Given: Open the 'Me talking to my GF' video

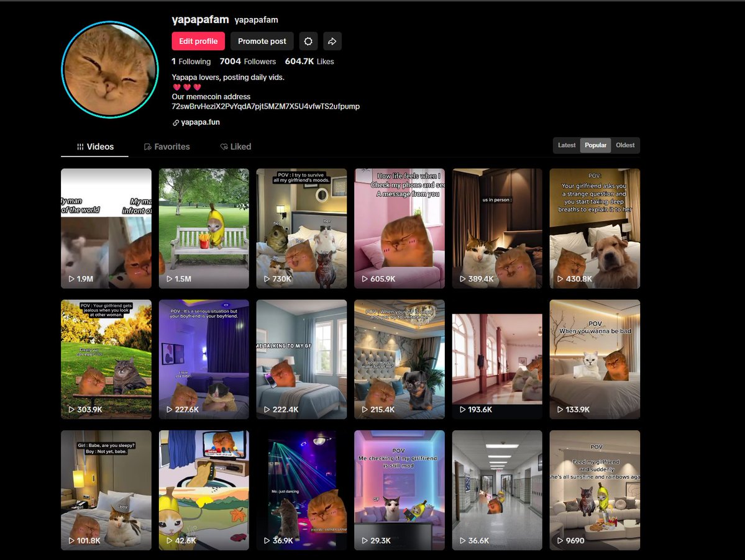Looking at the screenshot, I should click(x=302, y=359).
